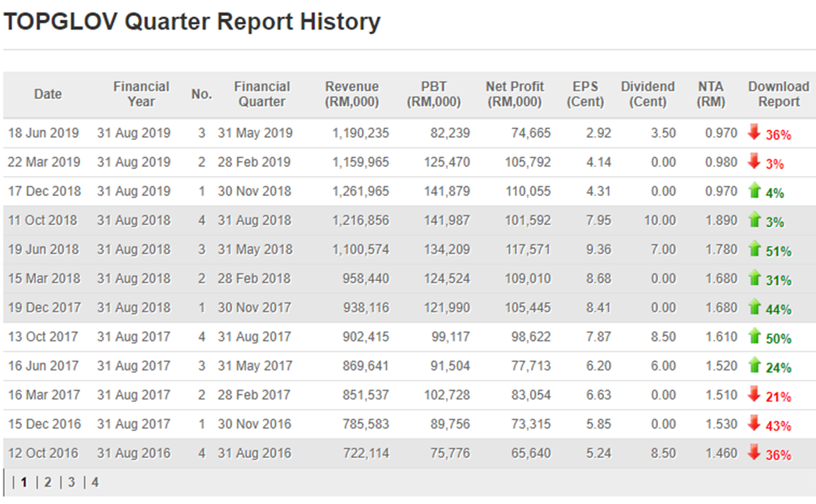This screenshot has height=504, width=816.
Task: Select financial quarter 28 Feb 2018
Action: tap(254, 278)
